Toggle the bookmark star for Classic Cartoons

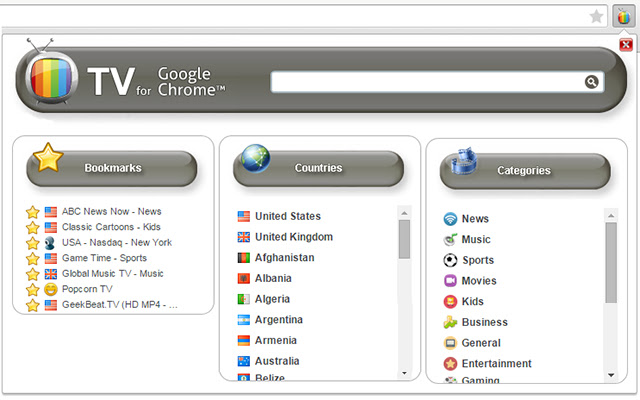tap(32, 227)
